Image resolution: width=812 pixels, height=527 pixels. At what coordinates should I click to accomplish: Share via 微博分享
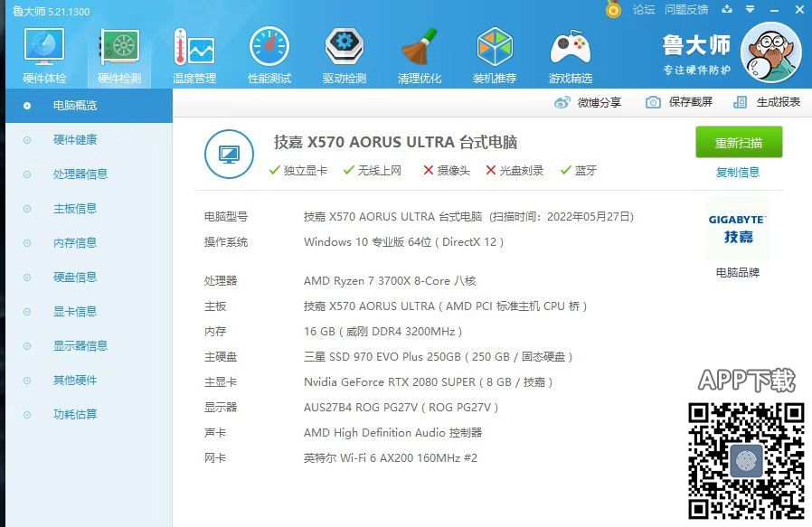click(x=589, y=102)
